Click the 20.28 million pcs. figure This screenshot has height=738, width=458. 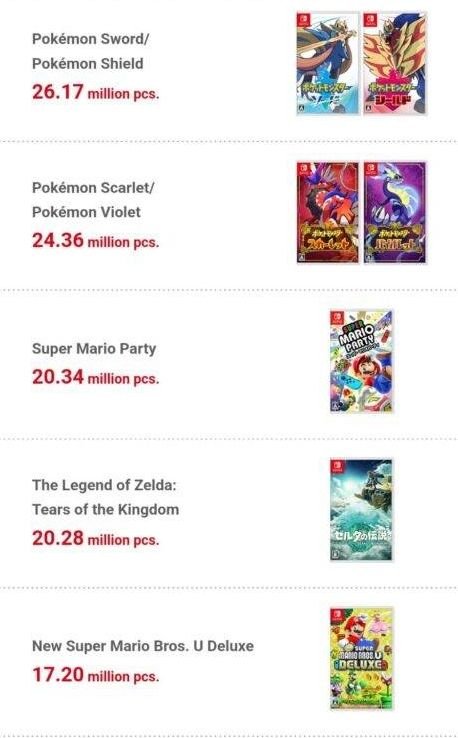point(96,538)
